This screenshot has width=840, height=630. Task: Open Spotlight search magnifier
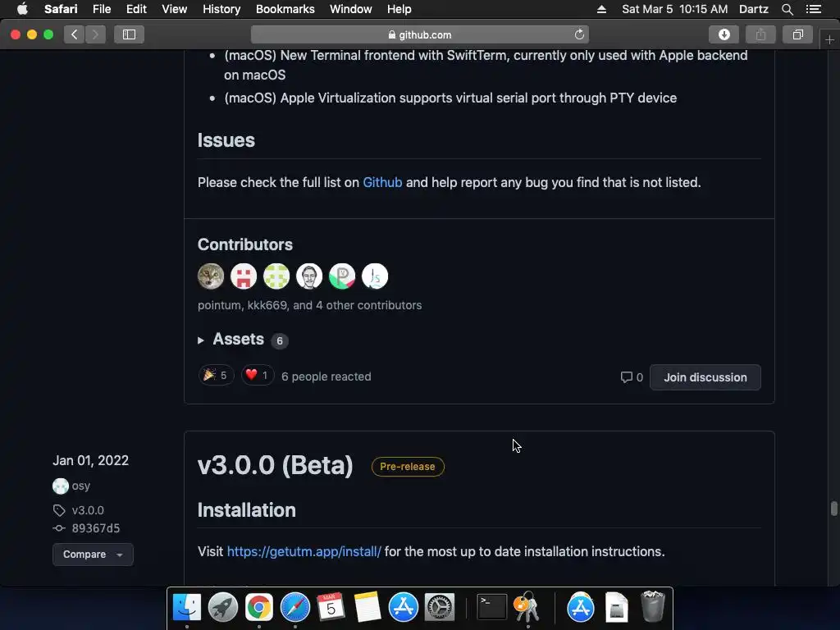(787, 9)
